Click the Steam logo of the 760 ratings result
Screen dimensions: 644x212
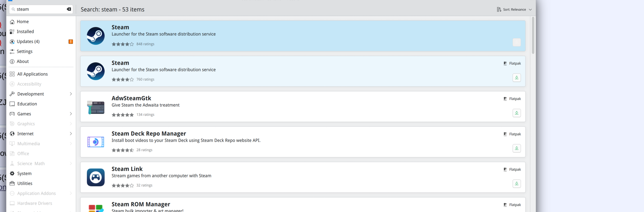[x=96, y=71]
